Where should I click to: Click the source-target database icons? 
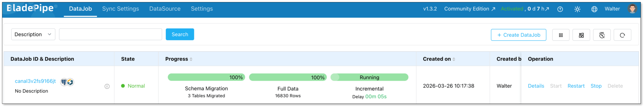(x=67, y=82)
